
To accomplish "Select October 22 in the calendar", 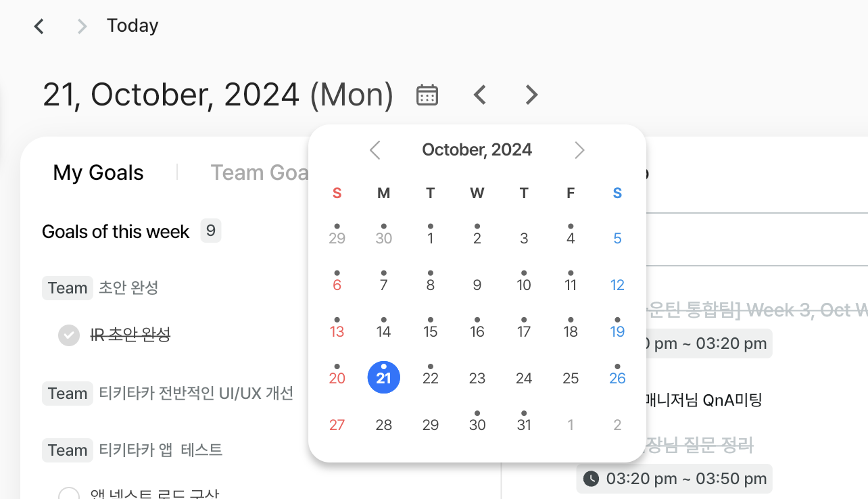I will [x=431, y=378].
